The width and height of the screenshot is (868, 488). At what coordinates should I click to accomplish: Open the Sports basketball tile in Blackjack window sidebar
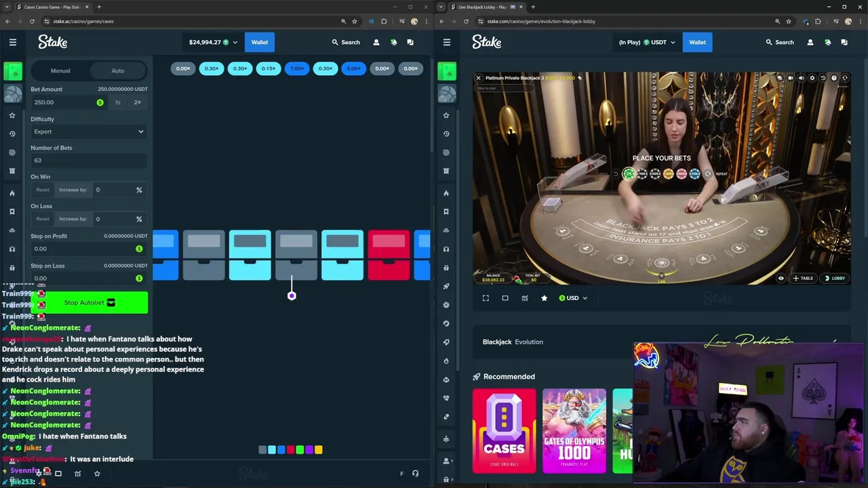(447, 94)
